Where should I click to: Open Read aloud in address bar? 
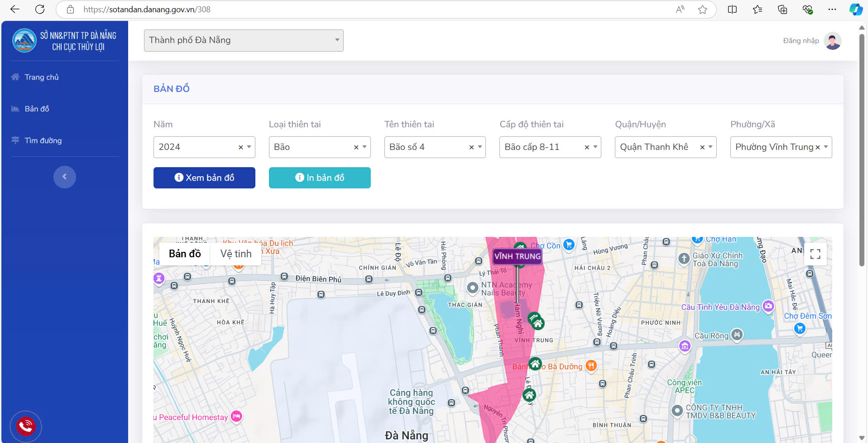(680, 9)
